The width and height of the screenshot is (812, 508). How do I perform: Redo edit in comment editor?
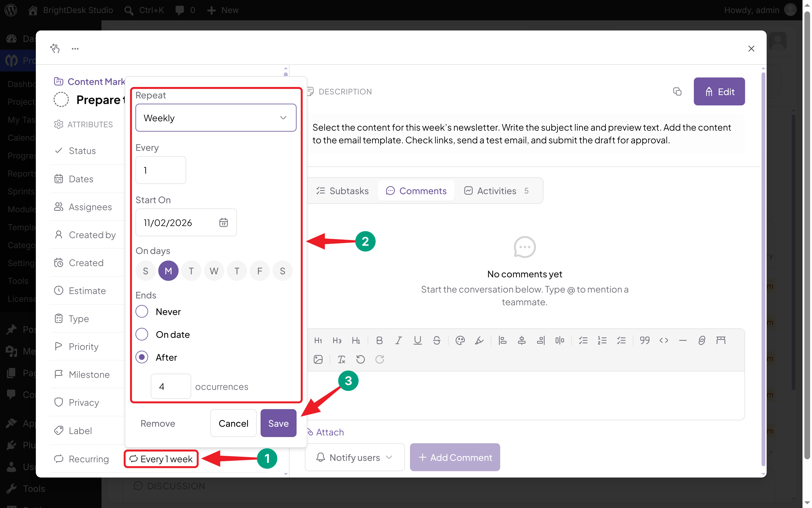380,360
